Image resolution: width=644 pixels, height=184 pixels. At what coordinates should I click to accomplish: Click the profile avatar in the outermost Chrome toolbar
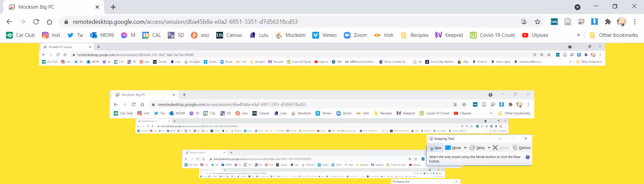click(x=621, y=22)
